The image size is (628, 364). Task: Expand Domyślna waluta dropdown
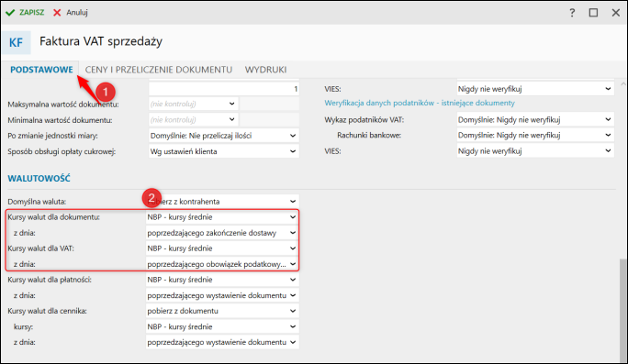[x=223, y=201]
